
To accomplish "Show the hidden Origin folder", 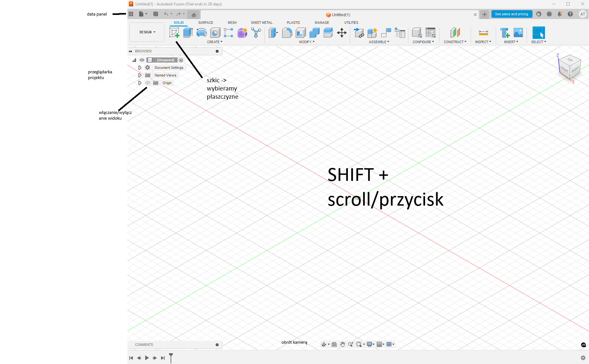I will (x=148, y=83).
